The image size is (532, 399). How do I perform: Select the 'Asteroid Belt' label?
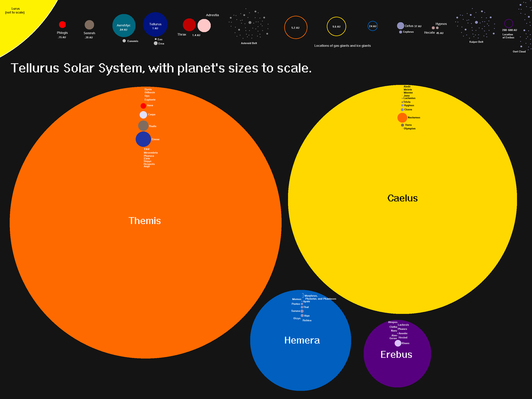[249, 43]
